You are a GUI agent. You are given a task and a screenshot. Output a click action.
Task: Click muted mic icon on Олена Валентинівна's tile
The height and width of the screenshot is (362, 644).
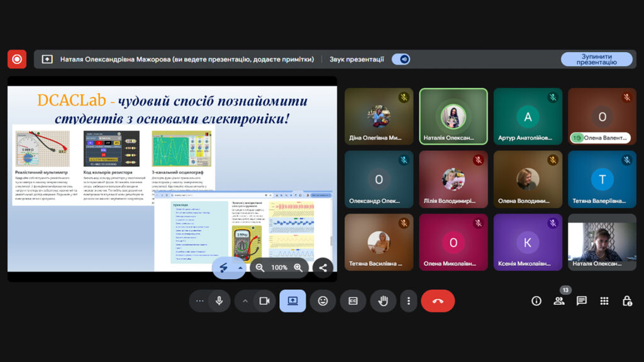[x=627, y=97]
